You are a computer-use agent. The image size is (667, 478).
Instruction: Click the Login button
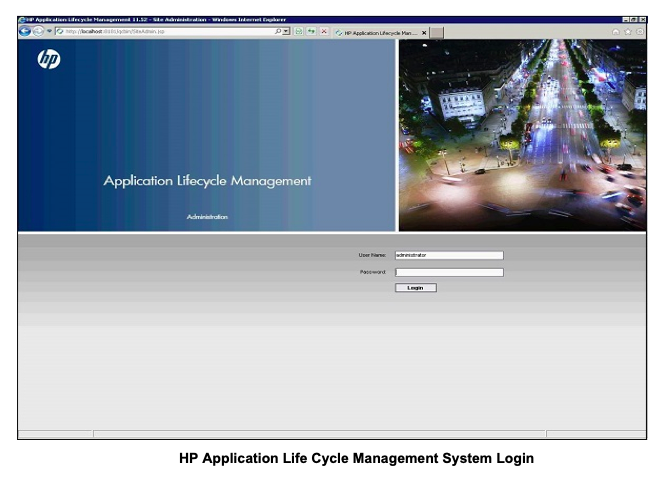pos(416,288)
